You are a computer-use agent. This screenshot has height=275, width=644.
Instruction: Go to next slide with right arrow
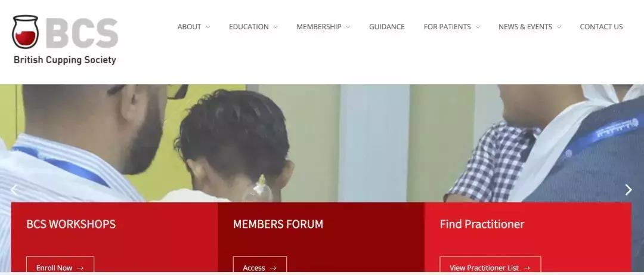point(628,190)
